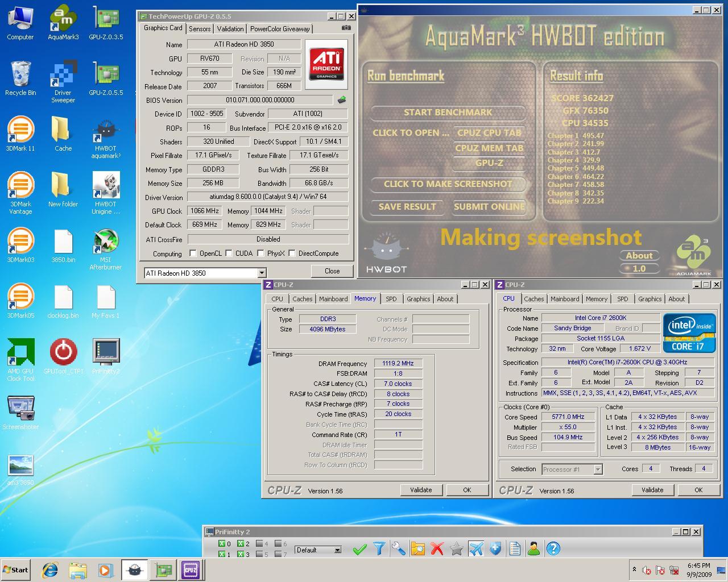Click START BENCHMARK in AquaMark3
Screen dimensions: 728x582
pos(448,113)
